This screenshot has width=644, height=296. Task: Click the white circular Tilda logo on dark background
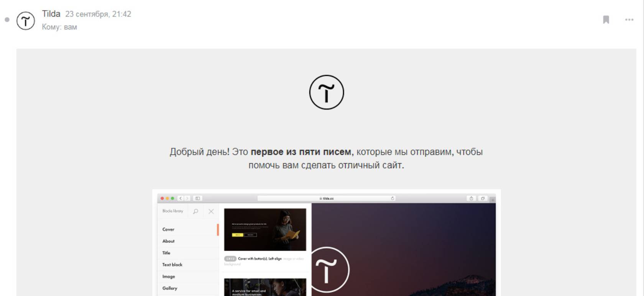330,270
